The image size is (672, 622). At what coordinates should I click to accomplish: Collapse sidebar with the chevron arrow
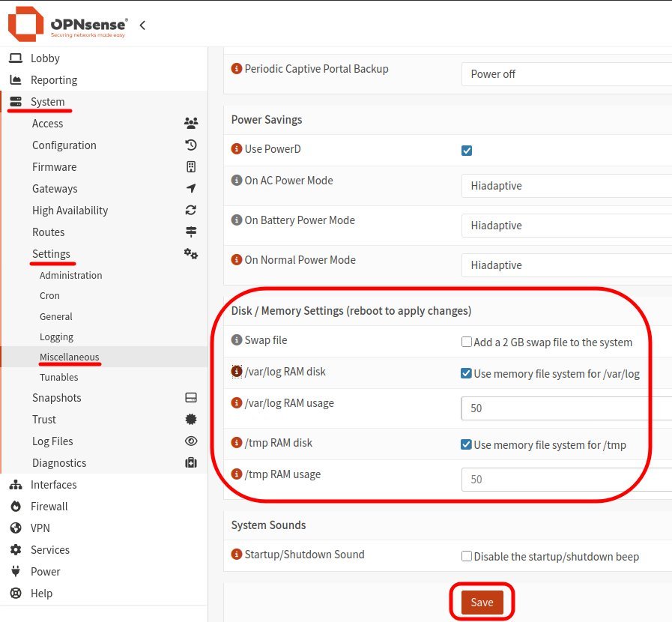pyautogui.click(x=142, y=25)
